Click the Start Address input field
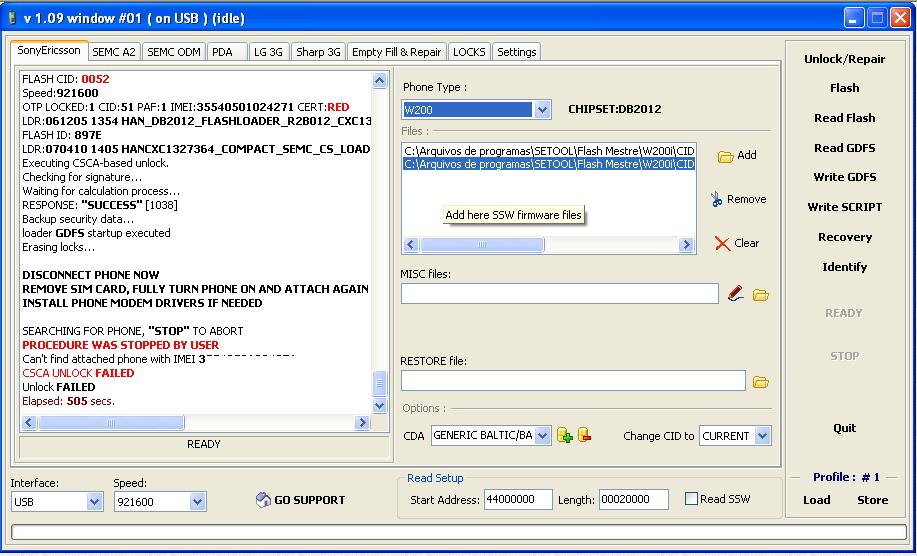917x556 pixels. pyautogui.click(x=518, y=499)
